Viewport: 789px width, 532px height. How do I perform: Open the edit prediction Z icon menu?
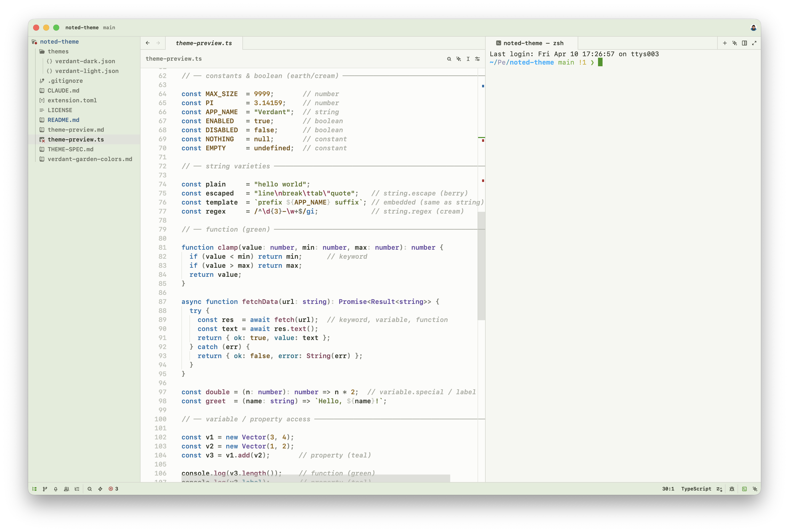point(719,489)
